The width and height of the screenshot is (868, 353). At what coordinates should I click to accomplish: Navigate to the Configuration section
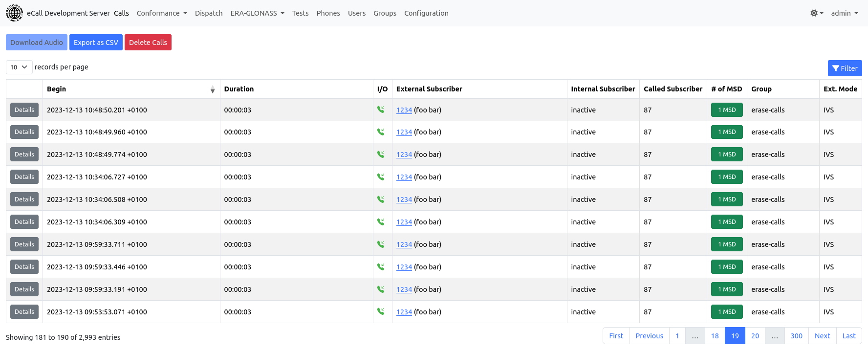(426, 13)
